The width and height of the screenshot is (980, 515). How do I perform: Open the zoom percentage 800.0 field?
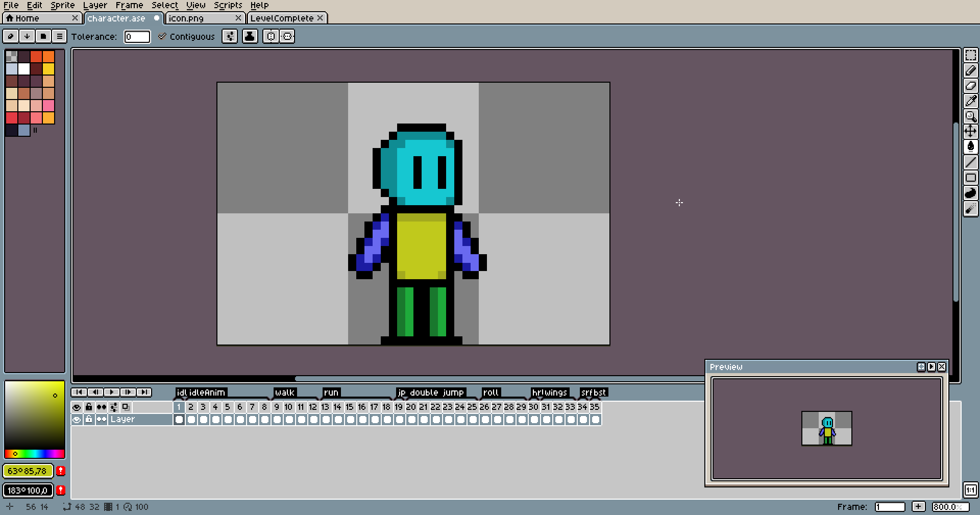click(949, 507)
